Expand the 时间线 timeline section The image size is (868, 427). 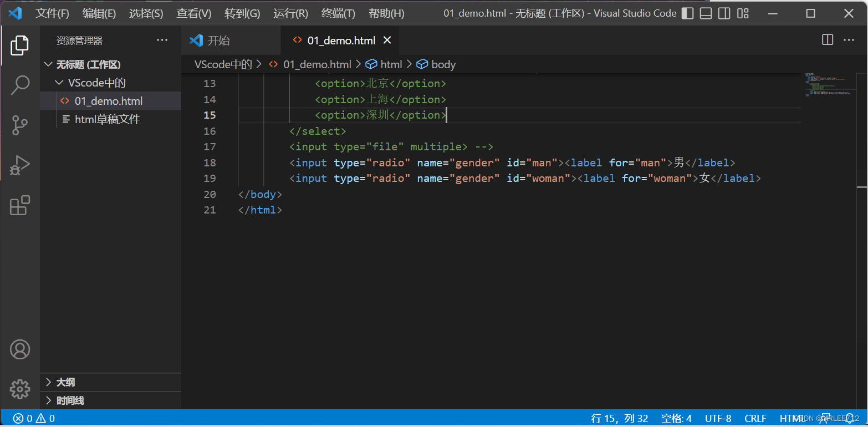point(111,400)
